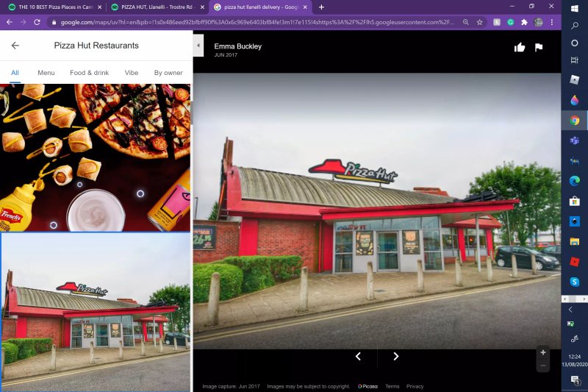The width and height of the screenshot is (588, 392).
Task: Go to next photo arrow
Action: point(396,357)
